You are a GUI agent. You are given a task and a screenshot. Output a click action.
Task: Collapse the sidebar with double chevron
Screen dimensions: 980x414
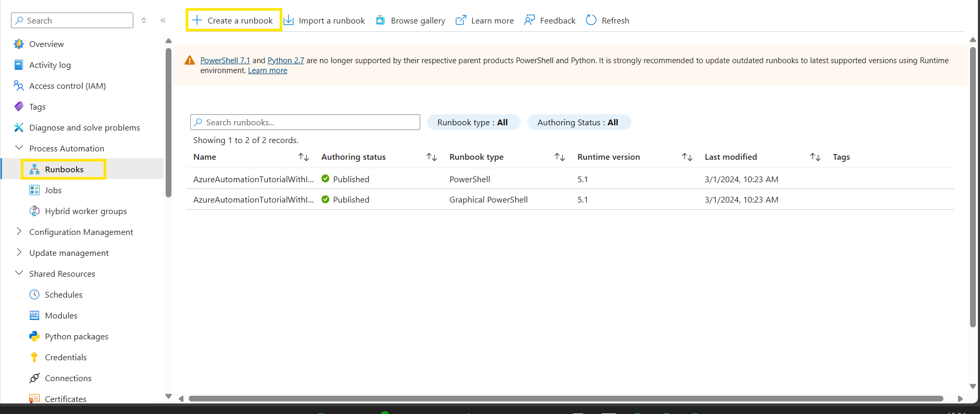[x=163, y=20]
